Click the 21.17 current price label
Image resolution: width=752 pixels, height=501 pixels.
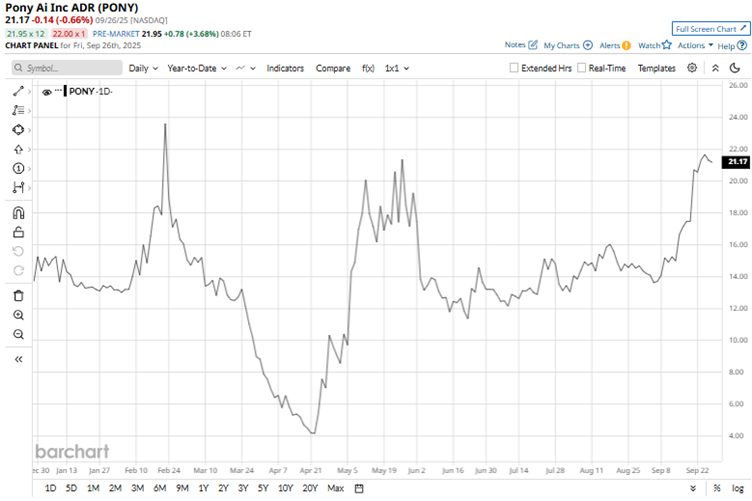[736, 162]
